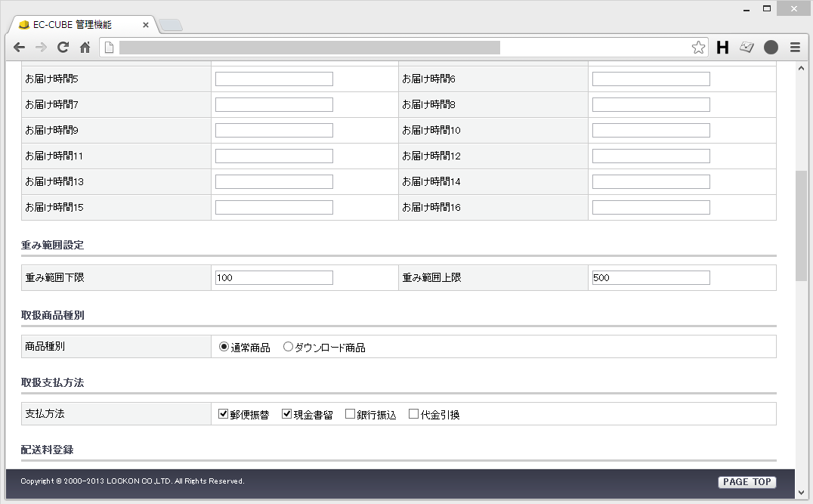813x504 pixels.
Task: Go to the browser home icon
Action: click(85, 48)
